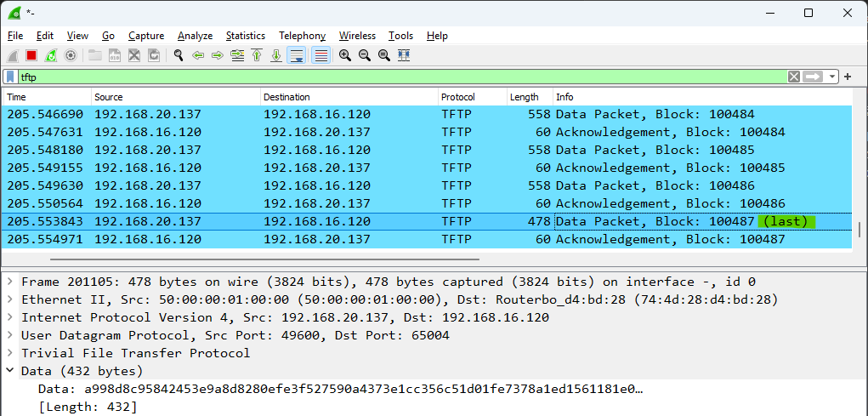The image size is (868, 416).
Task: Open the Telephony menu
Action: (x=303, y=36)
